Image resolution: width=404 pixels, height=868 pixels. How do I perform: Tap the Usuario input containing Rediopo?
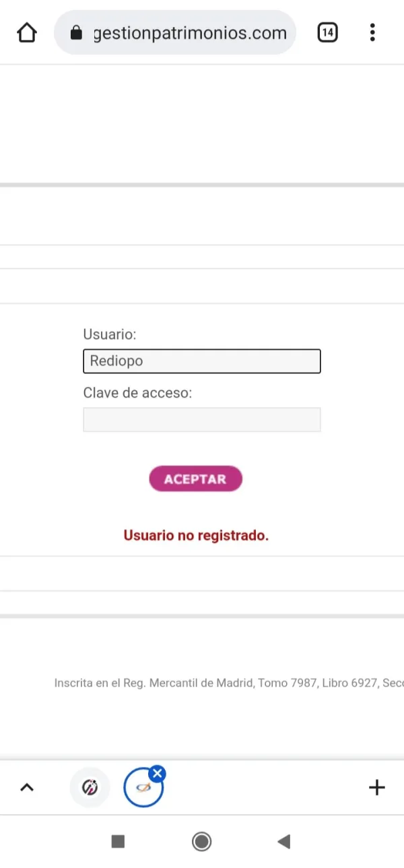click(201, 361)
